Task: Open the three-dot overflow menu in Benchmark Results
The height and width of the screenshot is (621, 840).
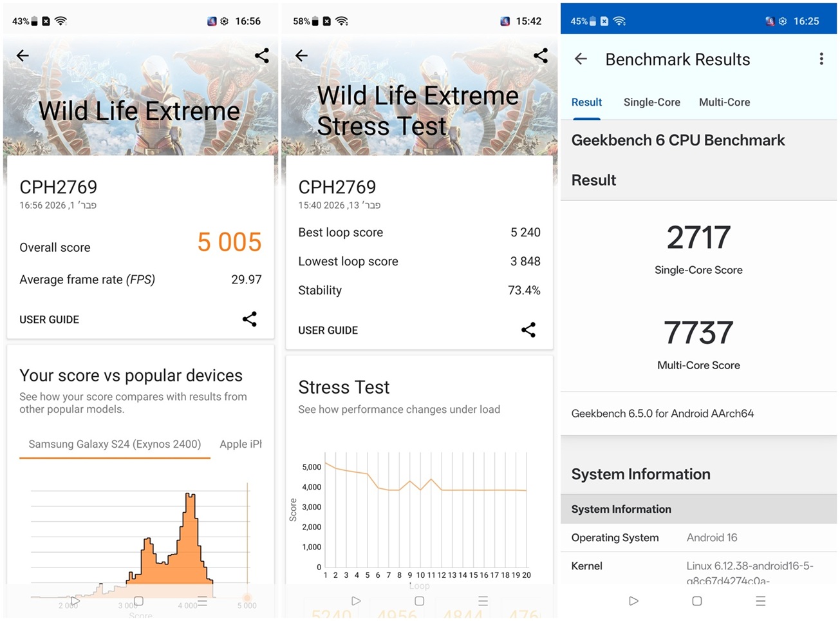Action: click(821, 59)
